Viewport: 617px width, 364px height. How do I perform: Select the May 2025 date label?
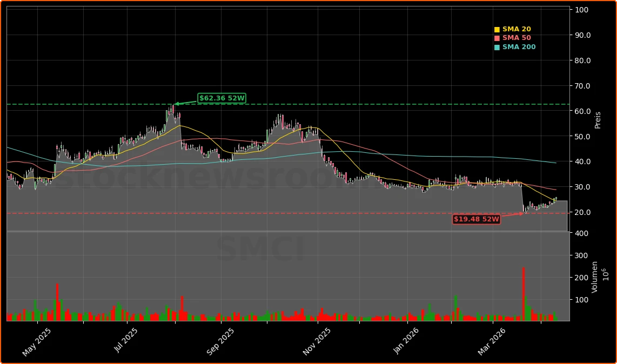point(37,341)
